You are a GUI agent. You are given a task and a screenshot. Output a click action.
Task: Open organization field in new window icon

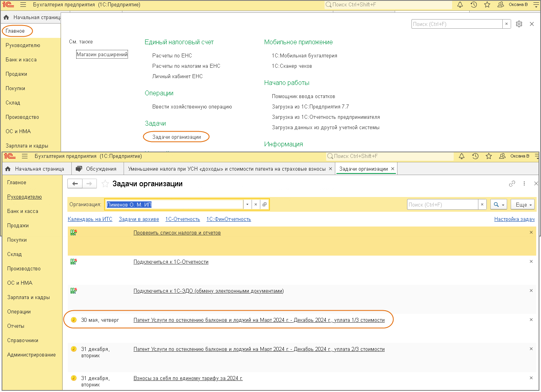(264, 205)
